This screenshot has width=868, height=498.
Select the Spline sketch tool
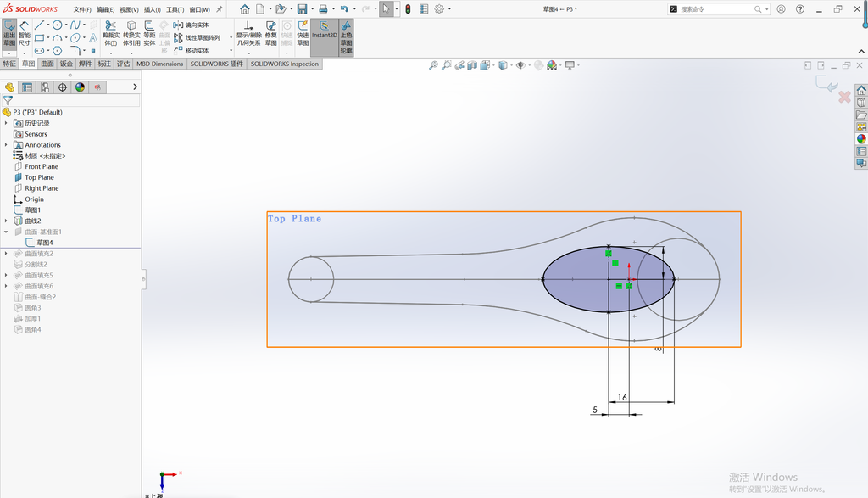[75, 25]
